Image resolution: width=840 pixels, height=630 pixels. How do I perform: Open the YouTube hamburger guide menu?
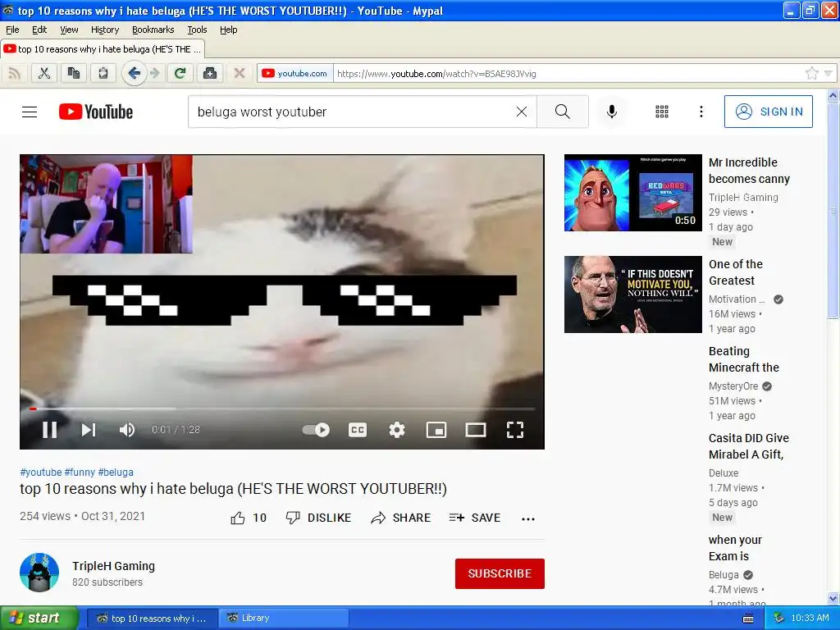(30, 112)
